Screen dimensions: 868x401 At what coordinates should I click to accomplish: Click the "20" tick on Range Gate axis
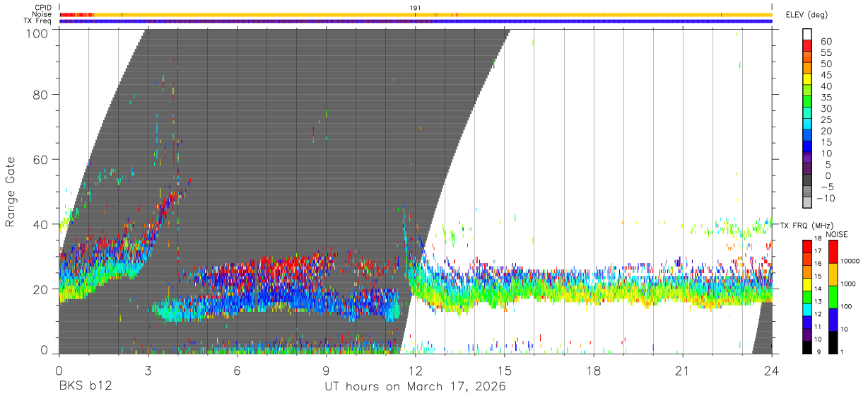(x=40, y=289)
